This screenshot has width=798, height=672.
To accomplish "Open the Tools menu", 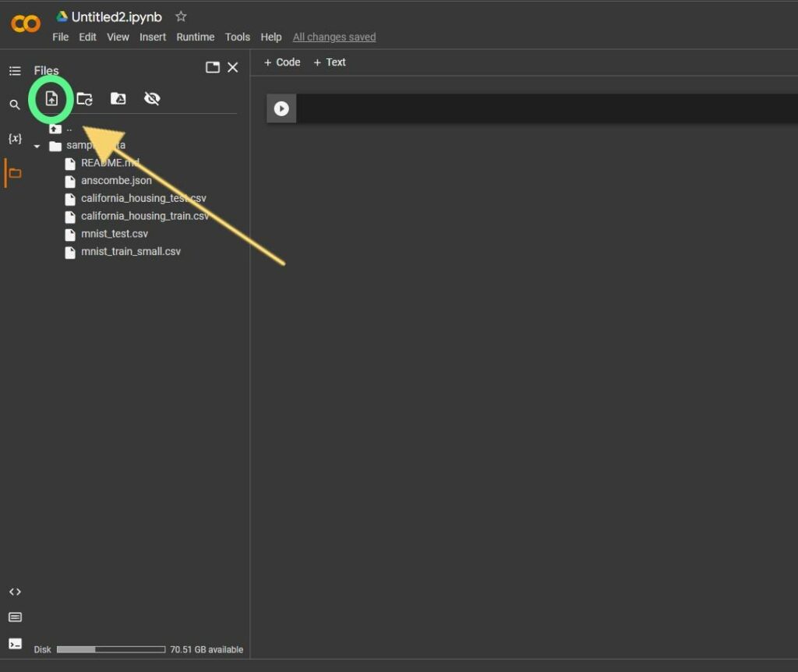I will [238, 37].
